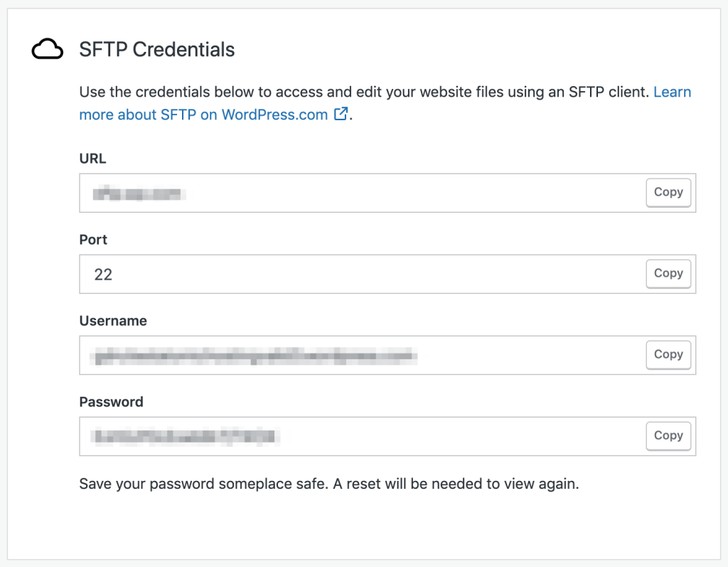Open the more about SFTP on WordPress.com link

pyautogui.click(x=203, y=115)
